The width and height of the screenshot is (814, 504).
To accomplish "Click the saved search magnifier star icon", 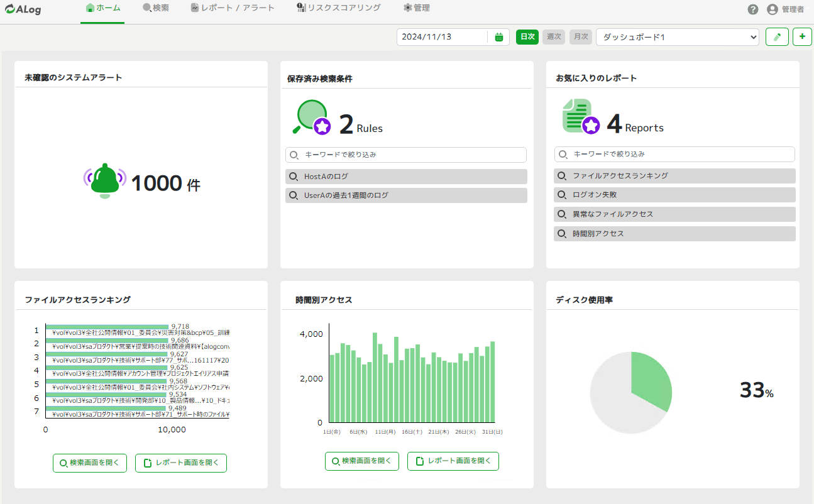I will [x=312, y=118].
